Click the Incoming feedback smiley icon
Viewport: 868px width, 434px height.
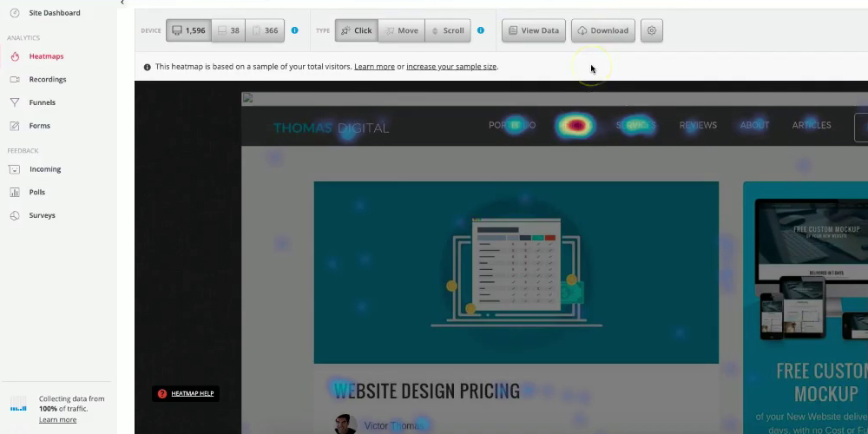click(x=15, y=169)
